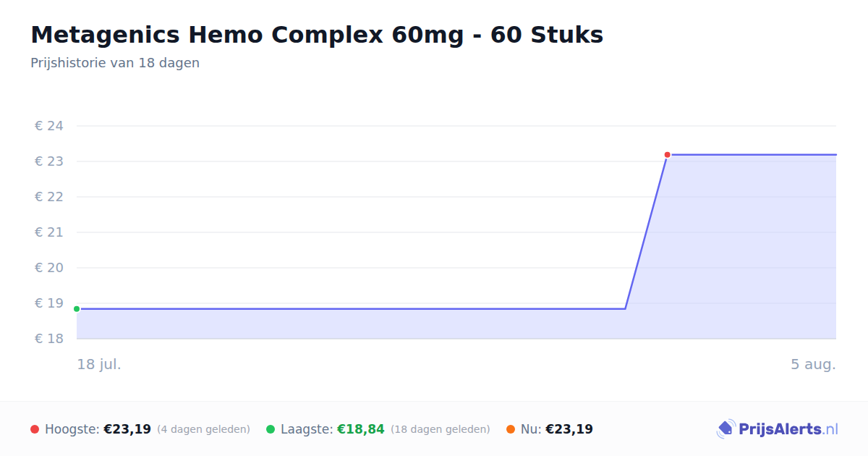Click the Hoogste €23,19 value
The height and width of the screenshot is (456, 868).
click(127, 429)
